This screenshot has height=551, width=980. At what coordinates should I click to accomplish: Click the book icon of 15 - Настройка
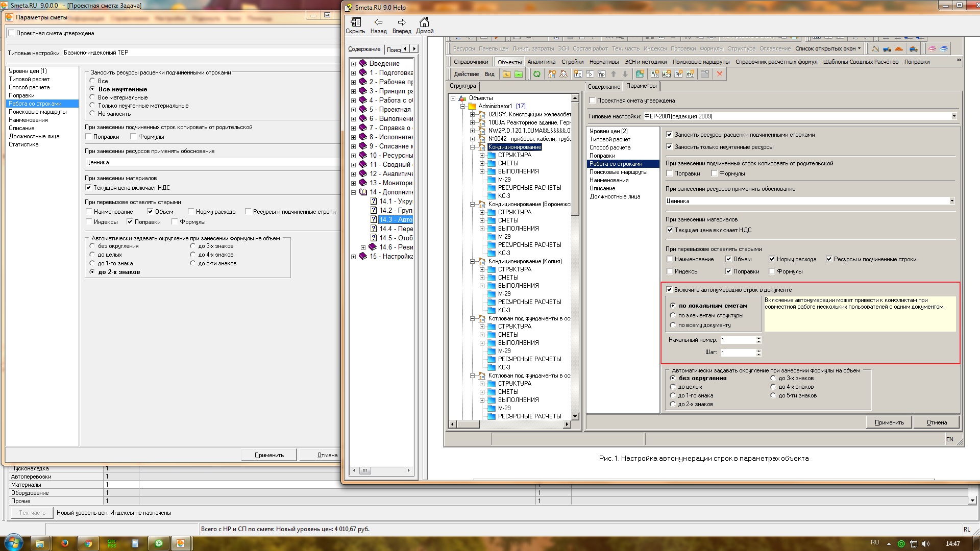point(363,256)
